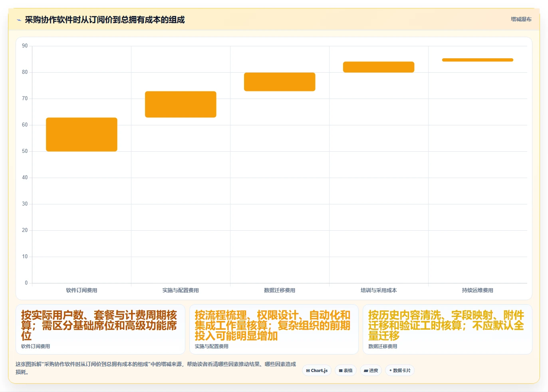
Task: Click the 数据迁移费用 caption in the third card
Action: pos(383,346)
